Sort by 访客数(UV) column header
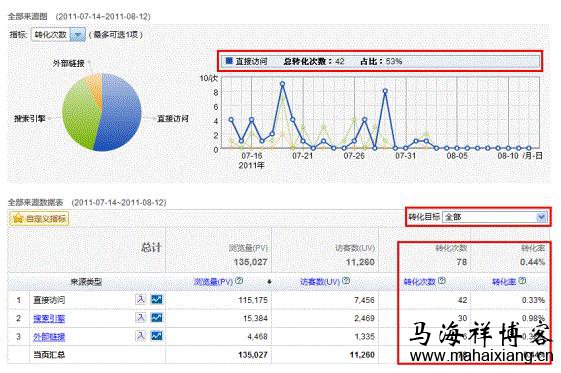 pos(320,282)
